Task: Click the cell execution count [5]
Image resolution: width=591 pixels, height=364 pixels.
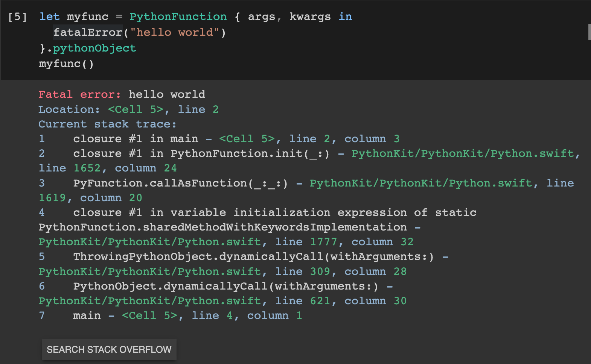Action: (18, 17)
